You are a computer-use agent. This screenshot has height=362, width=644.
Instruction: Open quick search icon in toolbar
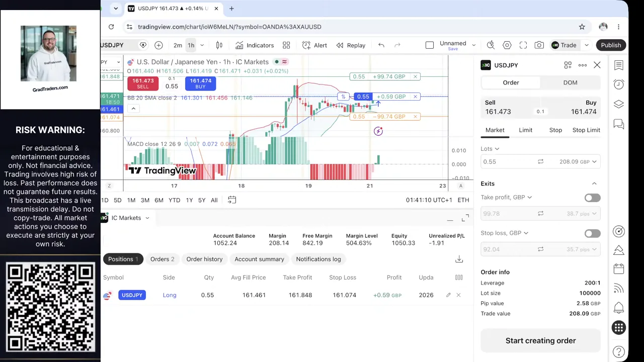coord(491,45)
